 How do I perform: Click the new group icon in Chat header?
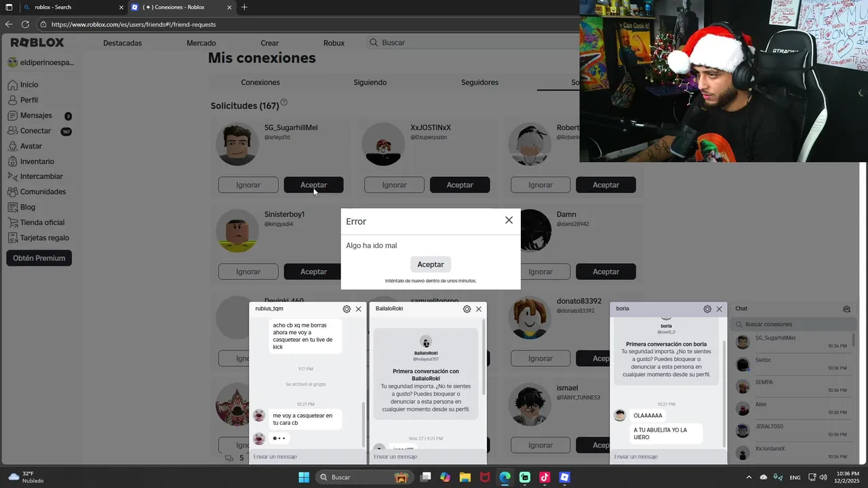pos(846,309)
